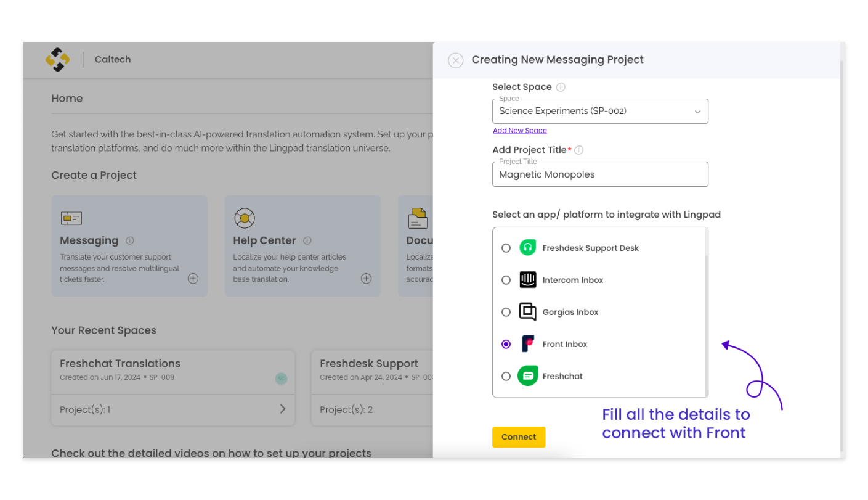Click the avatar badge on Freshchat Translations card
The height and width of the screenshot is (500, 868).
pos(281,379)
